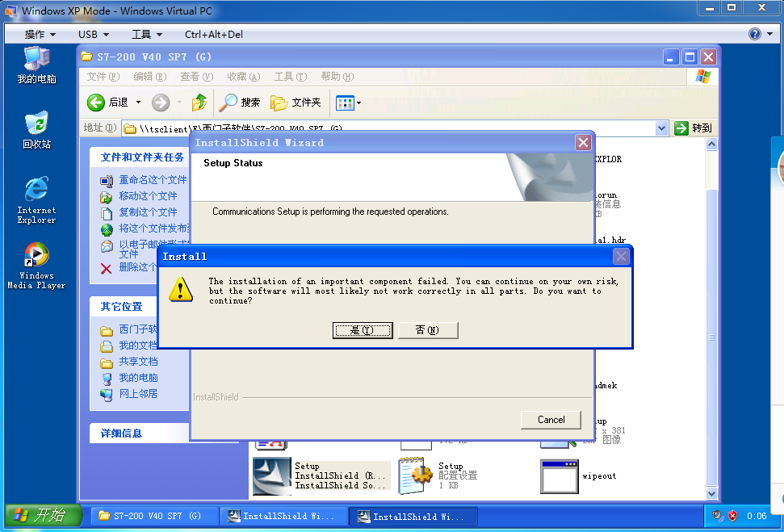This screenshot has width=784, height=532.
Task: Click the 西门子软 folder link
Action: (x=138, y=329)
